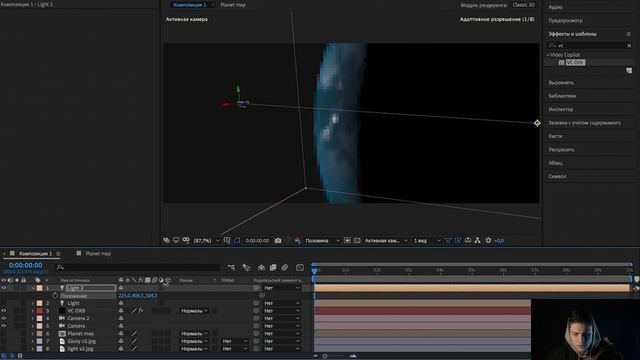The width and height of the screenshot is (640, 360).
Task: Click the primary viewer monitor icon
Action: tap(176, 240)
